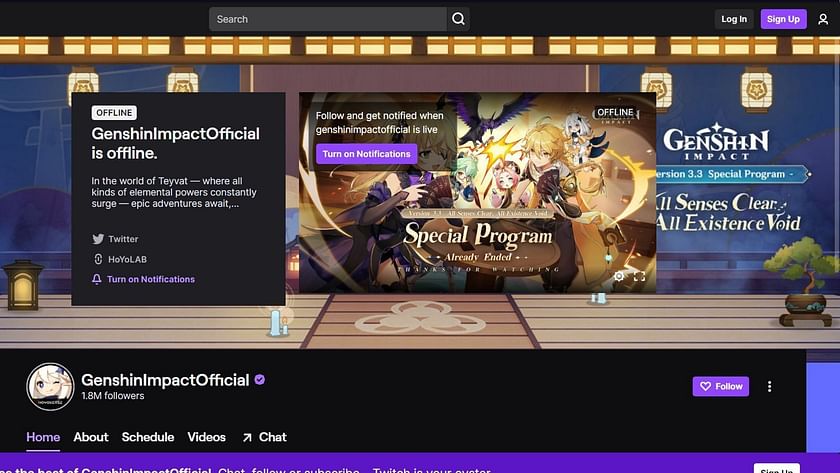Switch to the Home tab
The width and height of the screenshot is (840, 473).
tap(43, 437)
